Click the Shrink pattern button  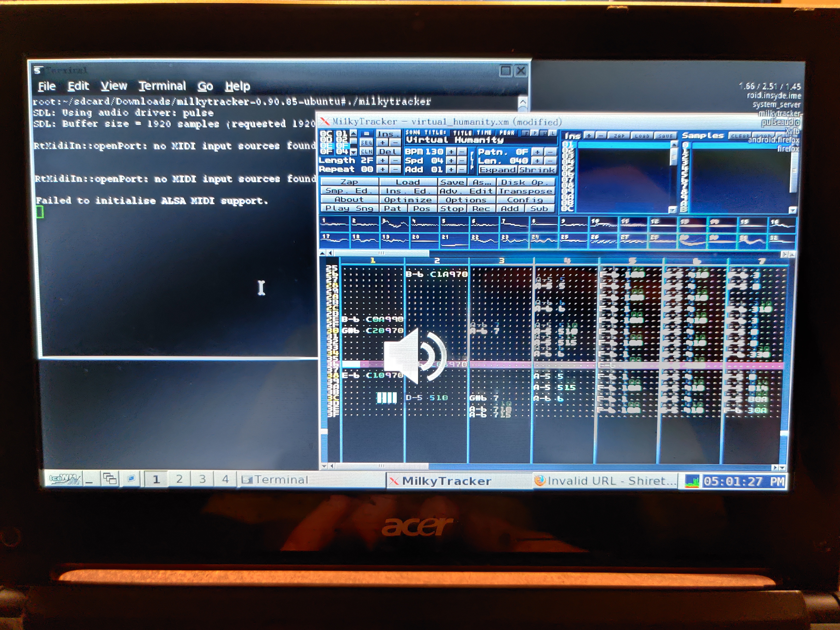(537, 170)
